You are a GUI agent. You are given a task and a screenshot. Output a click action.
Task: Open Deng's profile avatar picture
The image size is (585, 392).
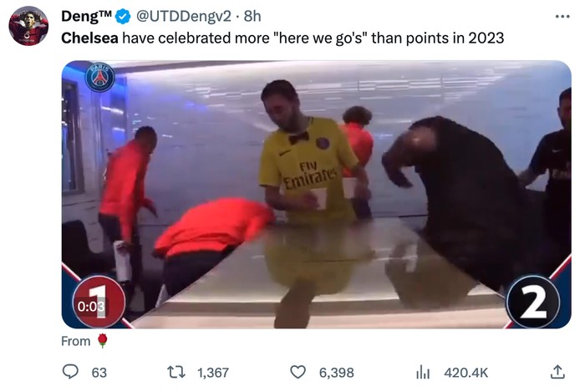tap(28, 26)
